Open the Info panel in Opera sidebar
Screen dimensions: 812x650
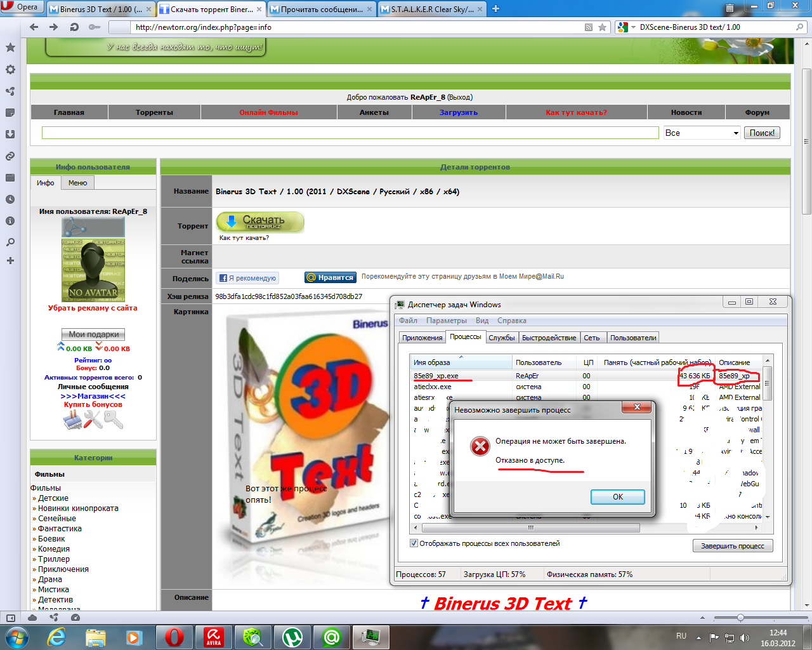pyautogui.click(x=10, y=221)
